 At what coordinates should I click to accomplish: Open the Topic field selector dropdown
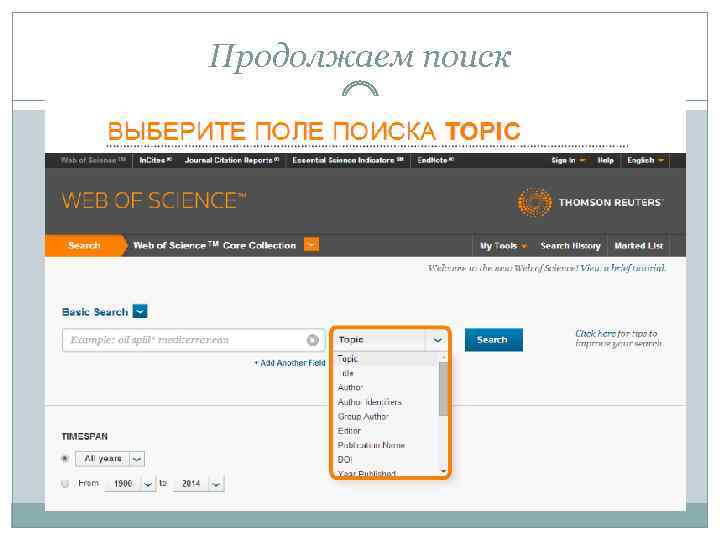point(390,340)
